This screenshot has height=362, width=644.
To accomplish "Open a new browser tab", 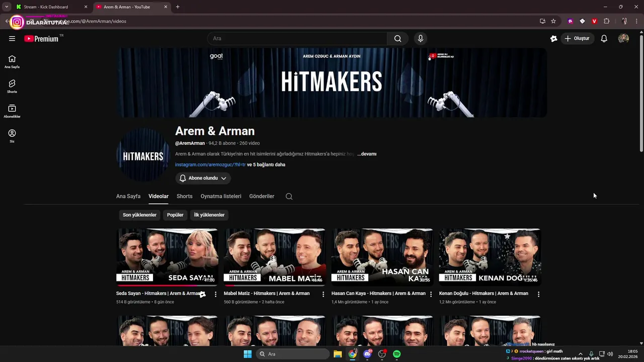I will 178,7.
